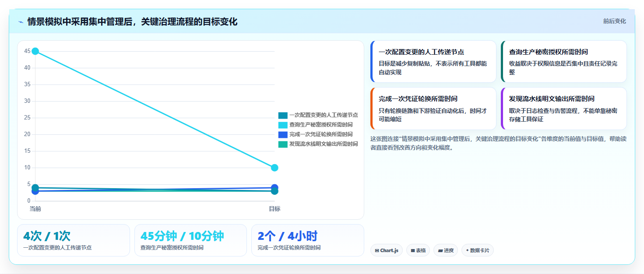Click stat label 一次配置变更的人工传递节点 below 4次
The width and height of the screenshot is (644, 274).
[57, 248]
